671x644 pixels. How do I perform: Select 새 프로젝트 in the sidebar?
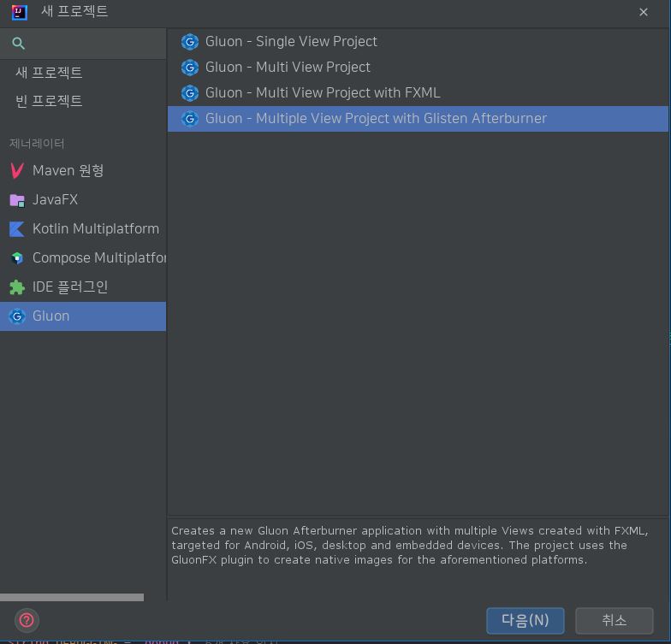tap(83, 72)
